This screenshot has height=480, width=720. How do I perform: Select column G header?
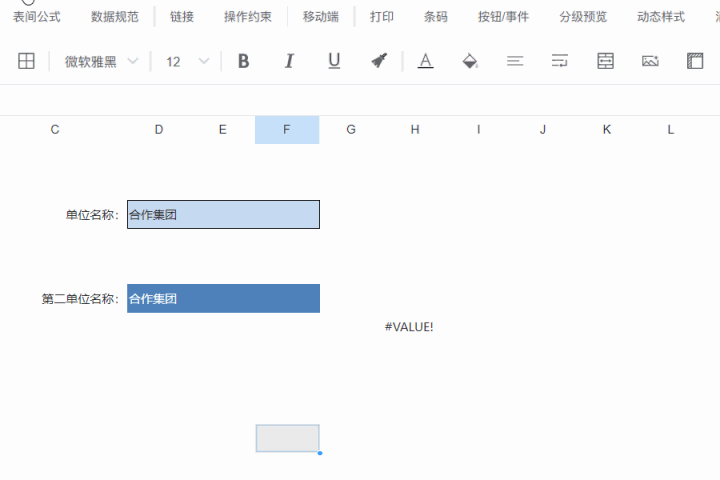tap(351, 130)
